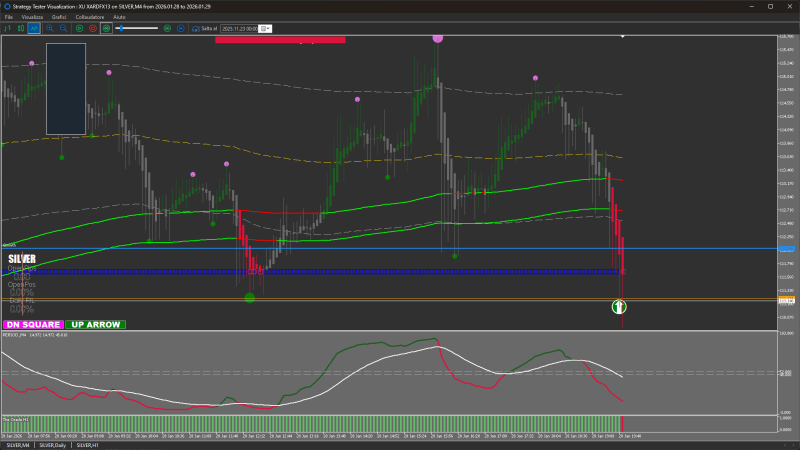Open the calendar dropdown next to date
This screenshot has width=800, height=450.
(x=265, y=29)
